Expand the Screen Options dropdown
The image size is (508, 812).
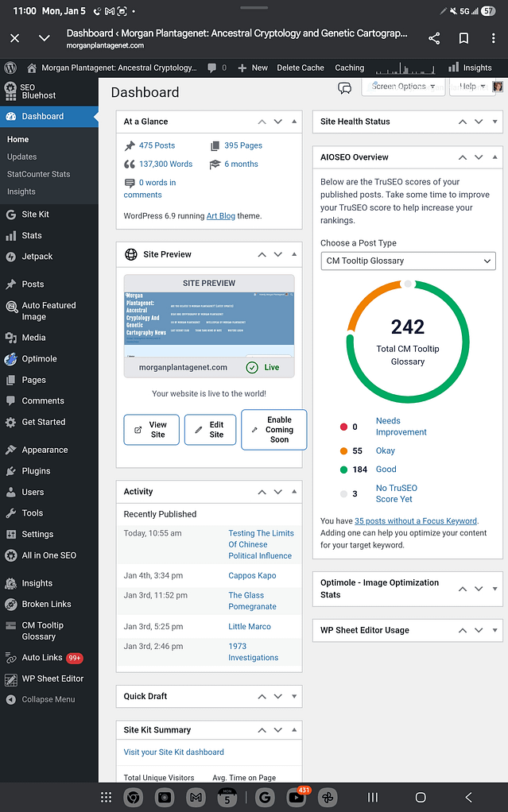pyautogui.click(x=403, y=87)
